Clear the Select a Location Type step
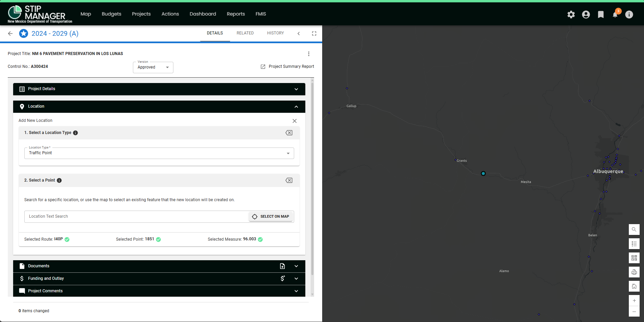Screen dimensions: 644x322 (289, 133)
